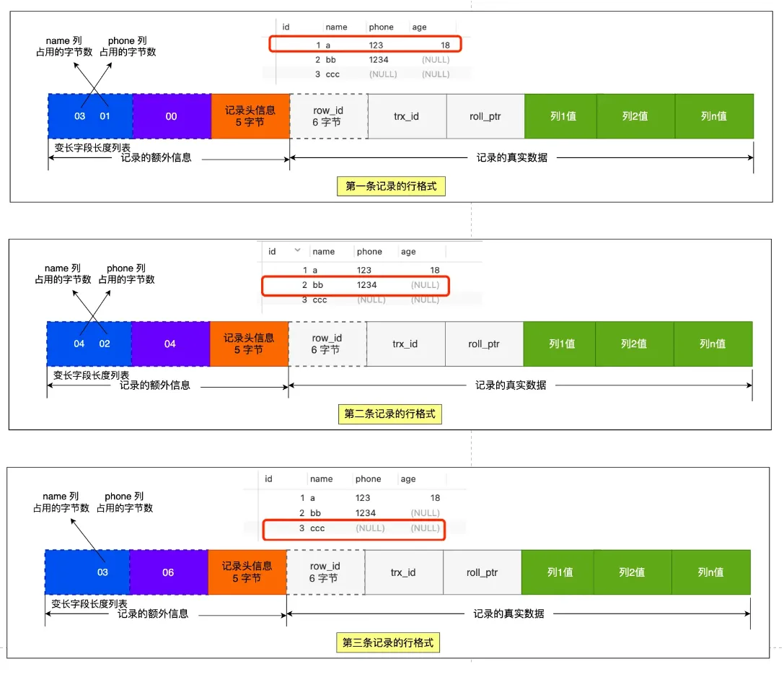Select the dashed row_id block in the third diagram
The width and height of the screenshot is (784, 677).
point(325,572)
